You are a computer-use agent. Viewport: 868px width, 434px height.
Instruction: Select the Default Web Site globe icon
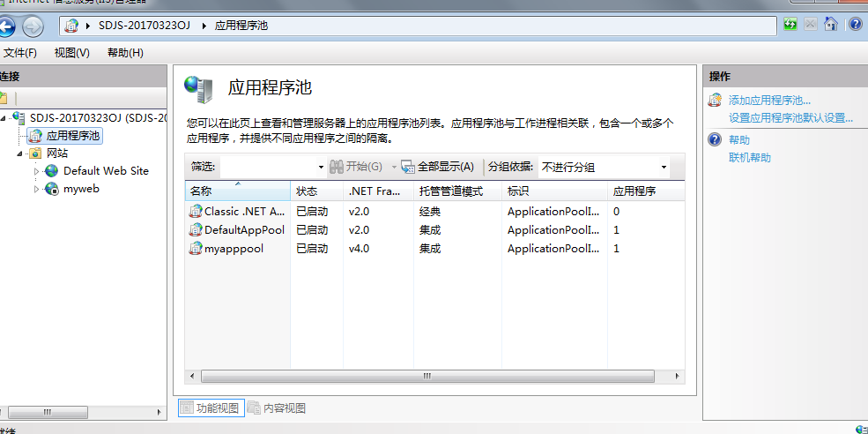point(52,171)
